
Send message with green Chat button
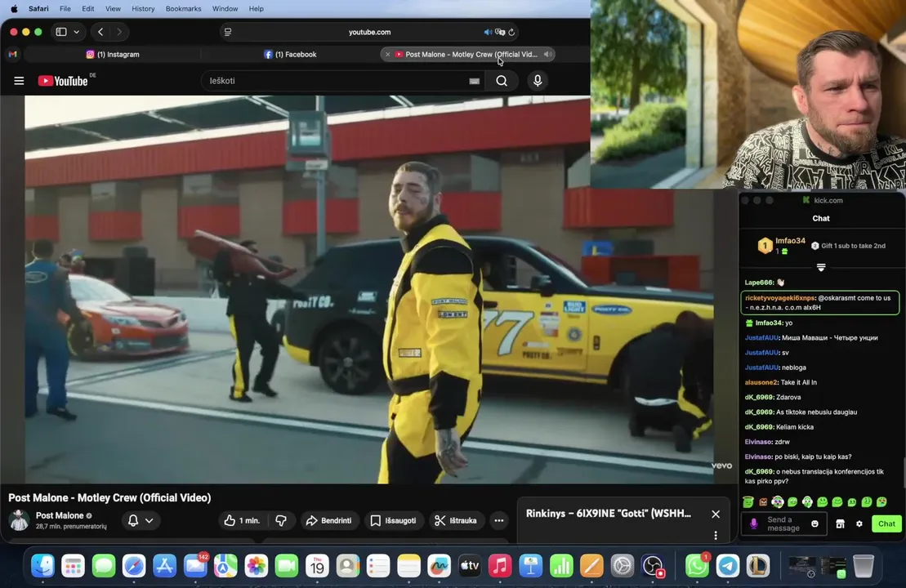point(886,523)
